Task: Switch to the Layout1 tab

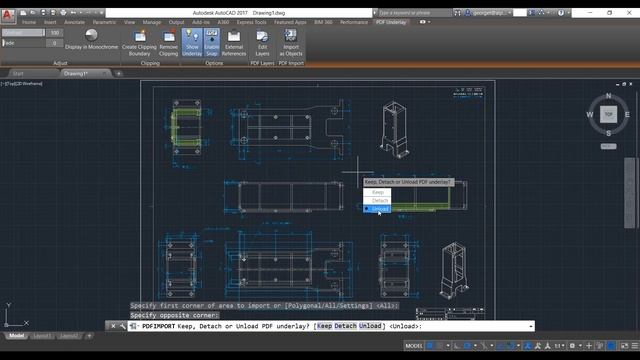Action: [42, 336]
